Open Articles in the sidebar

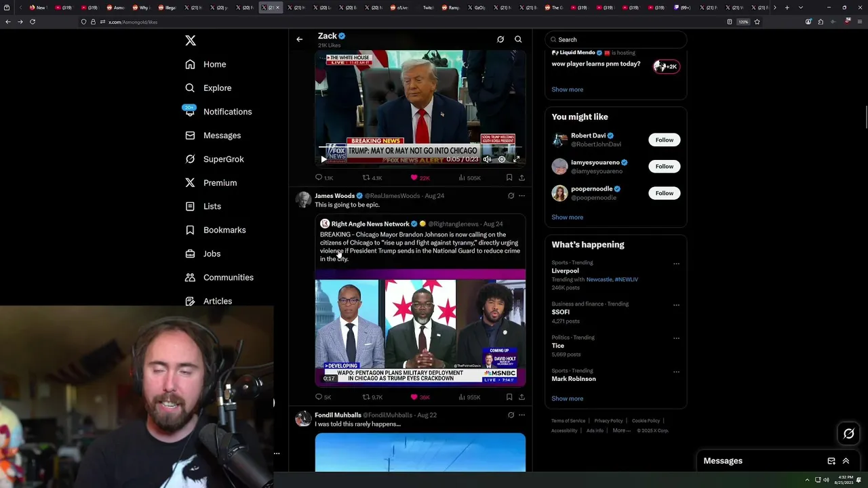tap(208, 301)
